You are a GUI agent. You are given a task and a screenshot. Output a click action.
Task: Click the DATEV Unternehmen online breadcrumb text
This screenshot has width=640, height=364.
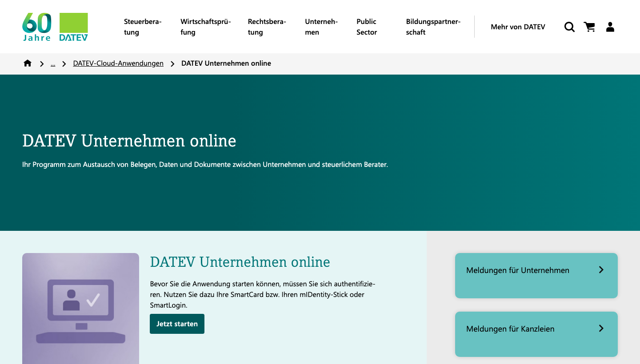tap(226, 63)
